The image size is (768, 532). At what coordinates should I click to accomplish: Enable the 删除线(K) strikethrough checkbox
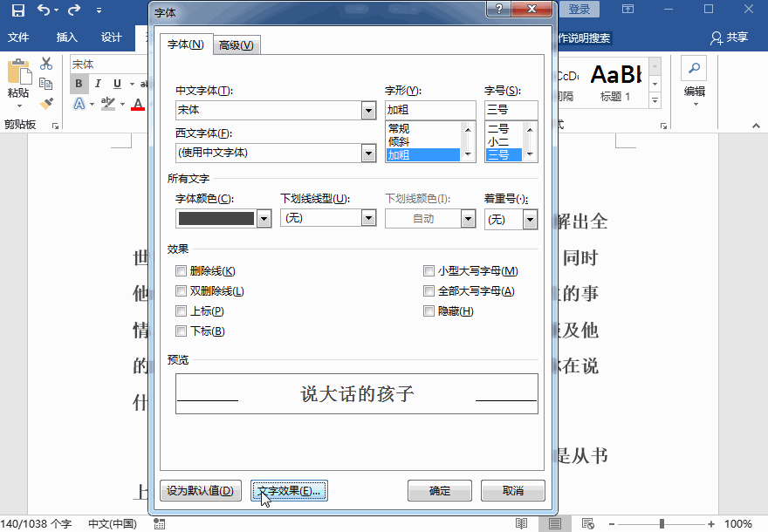pos(182,270)
